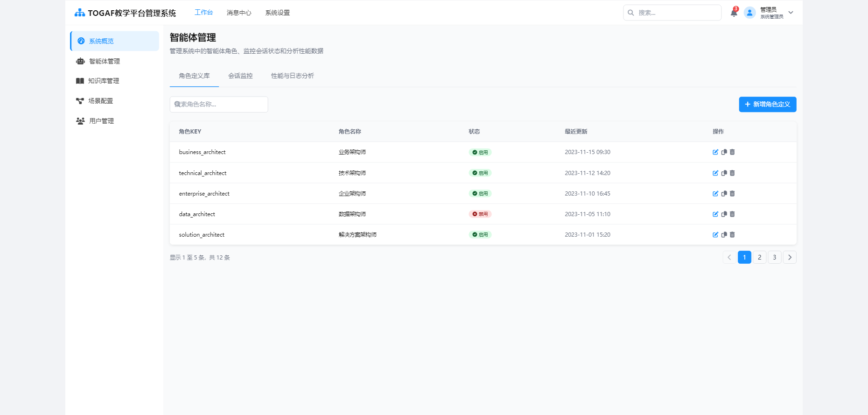Click the 启用 status badge of enterprise_architect
This screenshot has width=868, height=415.
pyautogui.click(x=480, y=194)
